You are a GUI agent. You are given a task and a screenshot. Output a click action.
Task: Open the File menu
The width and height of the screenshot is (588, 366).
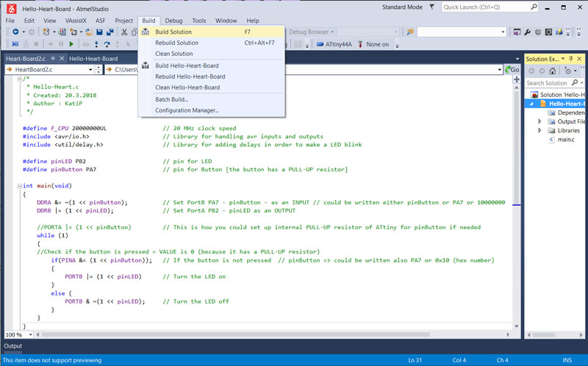pyautogui.click(x=10, y=21)
